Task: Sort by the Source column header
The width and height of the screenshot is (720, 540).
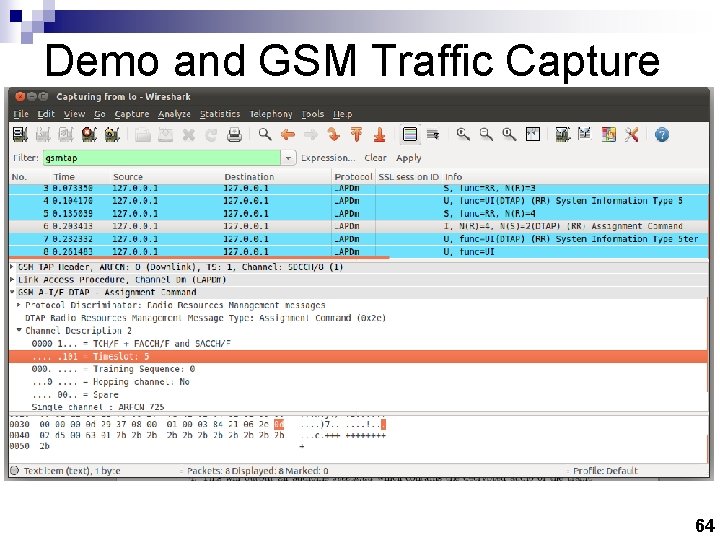Action: pos(128,177)
